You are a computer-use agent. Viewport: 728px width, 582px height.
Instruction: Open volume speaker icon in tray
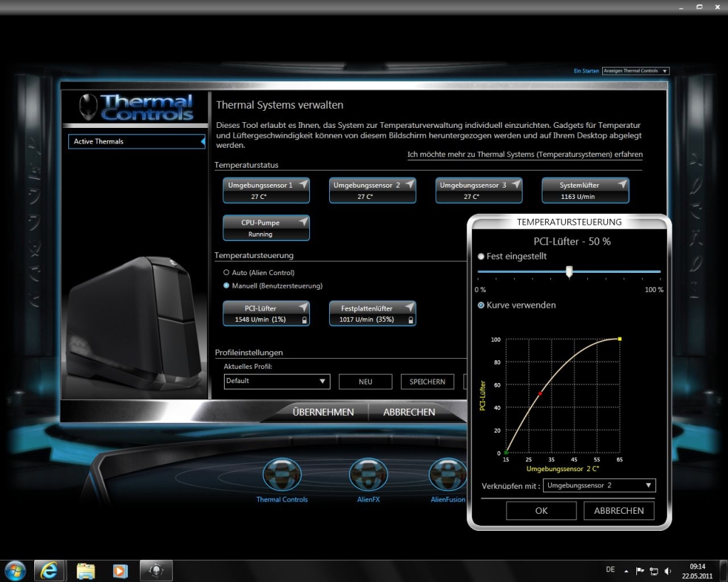click(668, 571)
